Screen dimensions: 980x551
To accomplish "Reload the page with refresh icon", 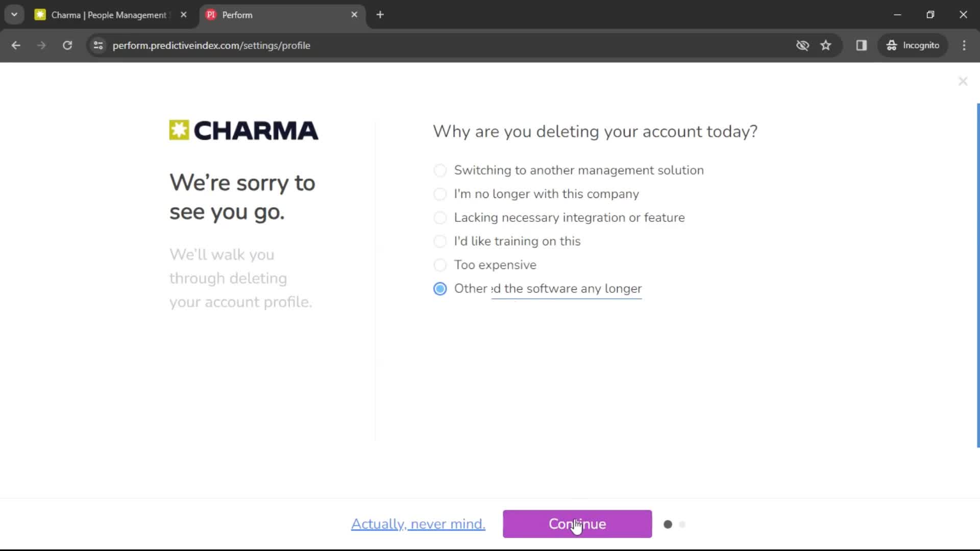I will 67,45.
